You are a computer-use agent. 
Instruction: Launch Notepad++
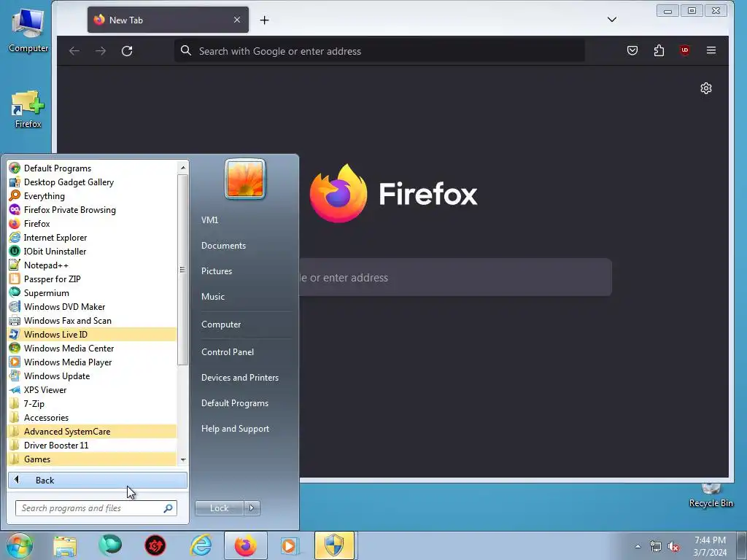pyautogui.click(x=93, y=265)
